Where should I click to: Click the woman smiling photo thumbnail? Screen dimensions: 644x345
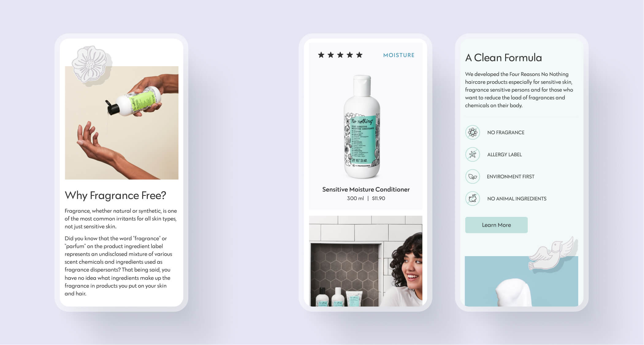coord(364,262)
